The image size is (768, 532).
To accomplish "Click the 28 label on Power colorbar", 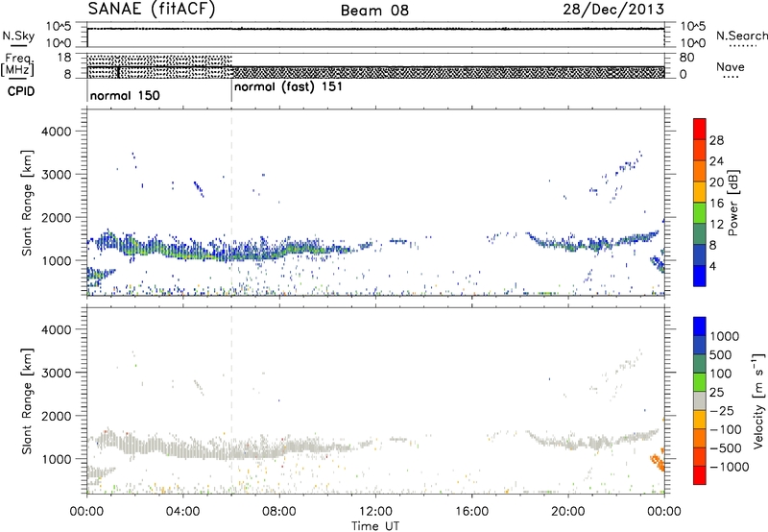I will (716, 140).
